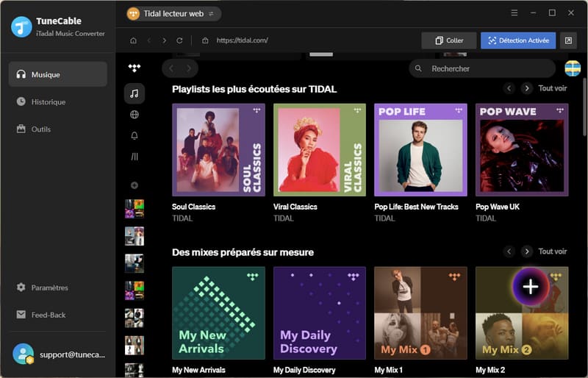The image size is (588, 378).
Task: Open the Viral Classics playlist cover
Action: 320,150
